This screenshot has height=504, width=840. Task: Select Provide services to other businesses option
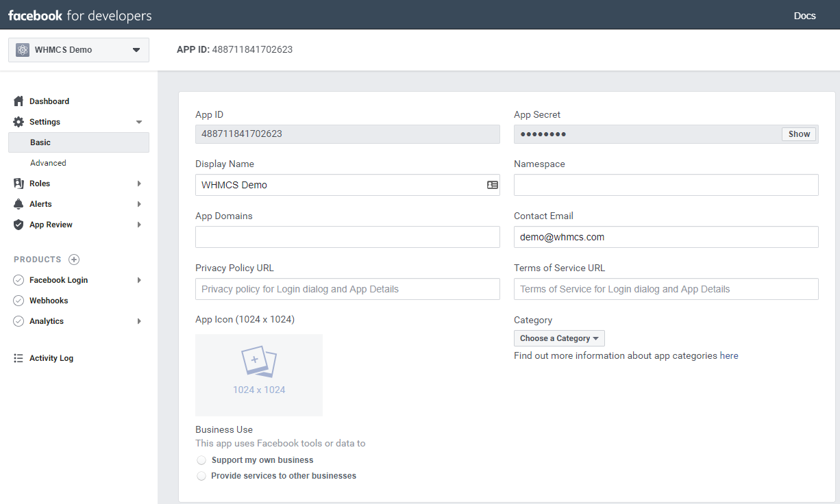click(201, 476)
